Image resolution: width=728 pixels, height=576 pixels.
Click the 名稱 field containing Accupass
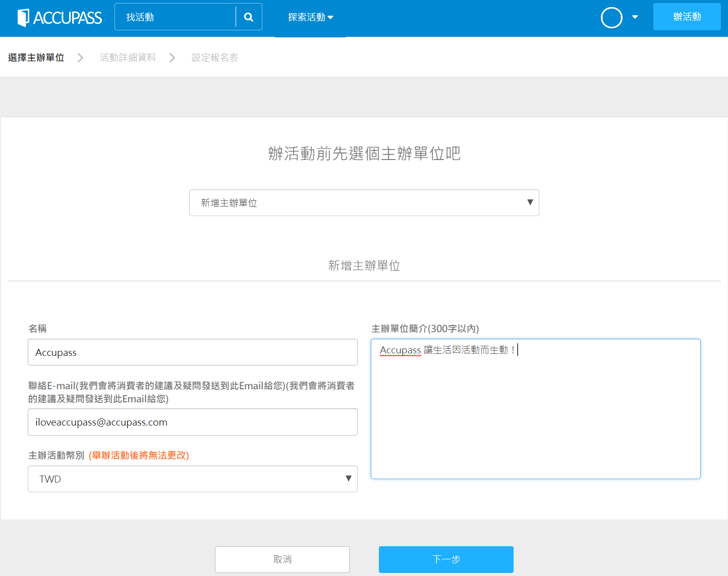(x=193, y=352)
